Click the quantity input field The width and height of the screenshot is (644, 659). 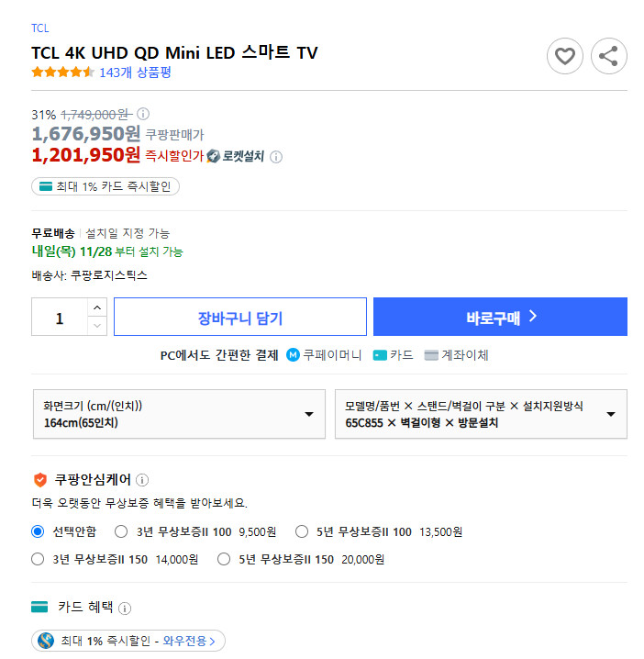[x=60, y=318]
